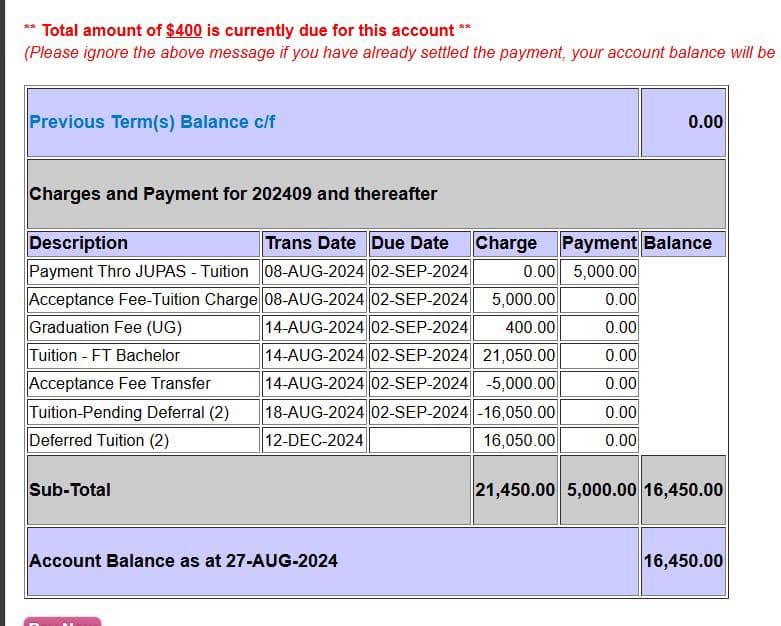This screenshot has height=626, width=781.
Task: Click the Sub-Total charge value 21,450.00
Action: point(514,490)
